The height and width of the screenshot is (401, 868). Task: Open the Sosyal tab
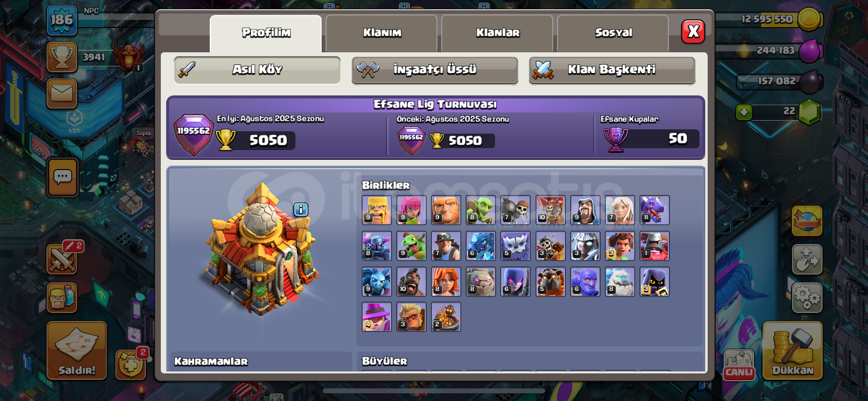(613, 33)
